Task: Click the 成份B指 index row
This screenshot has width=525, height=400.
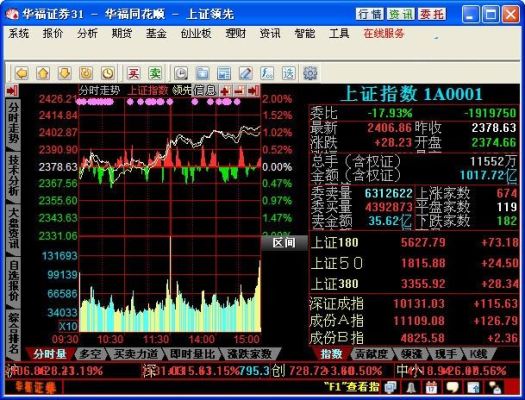Action: tap(414, 338)
